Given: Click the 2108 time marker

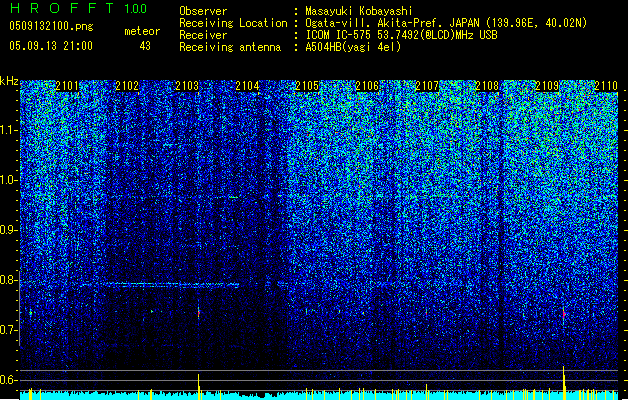Looking at the screenshot, I should click(487, 86).
